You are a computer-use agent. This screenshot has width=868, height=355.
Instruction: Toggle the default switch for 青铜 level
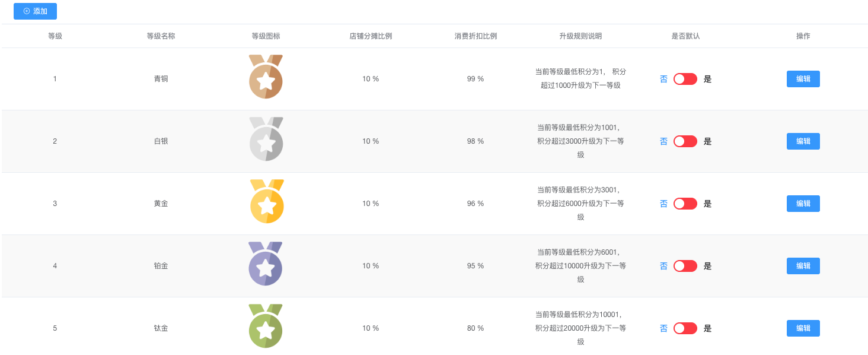(x=685, y=79)
